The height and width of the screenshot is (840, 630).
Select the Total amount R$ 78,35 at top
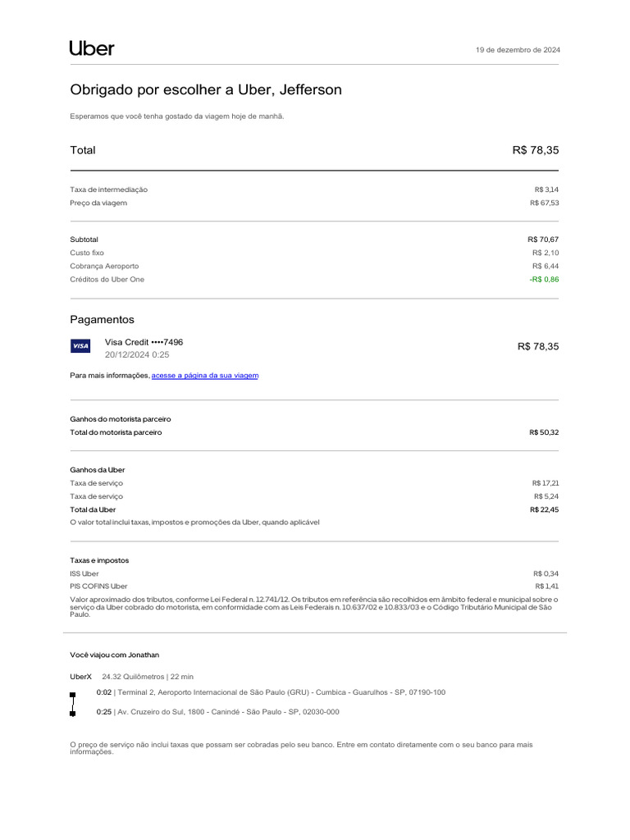pyautogui.click(x=535, y=150)
